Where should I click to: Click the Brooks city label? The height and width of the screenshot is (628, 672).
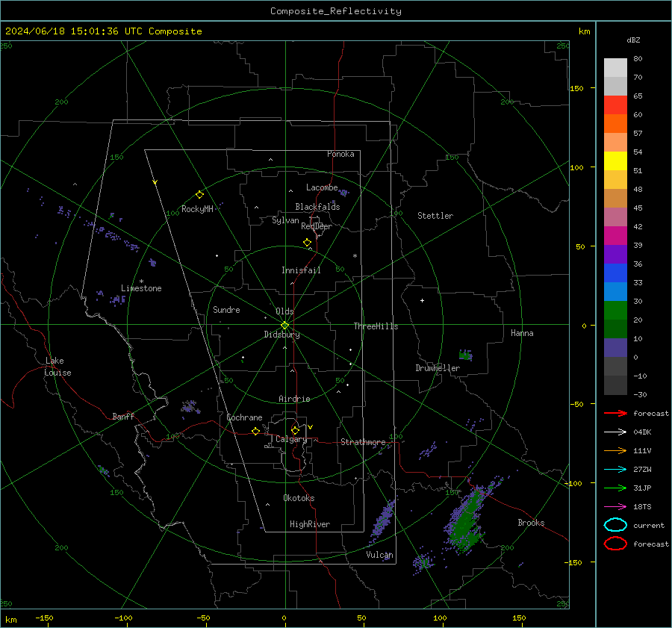tap(531, 523)
